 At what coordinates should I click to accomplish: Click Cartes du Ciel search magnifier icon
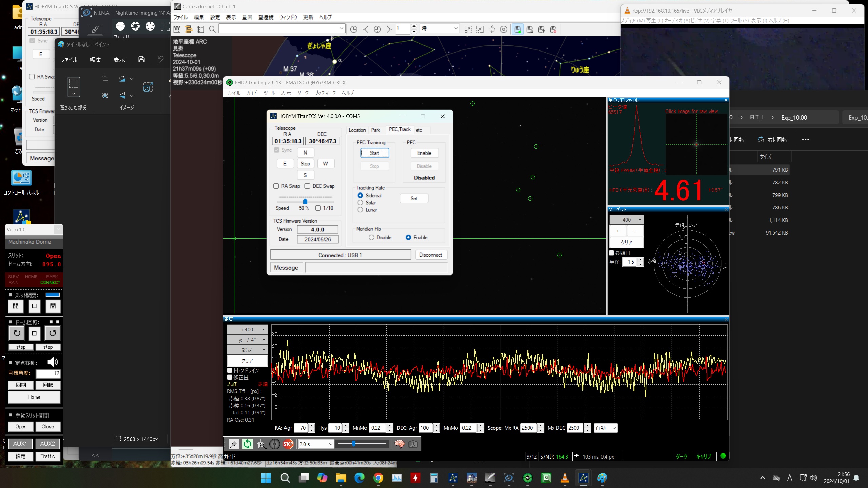212,29
